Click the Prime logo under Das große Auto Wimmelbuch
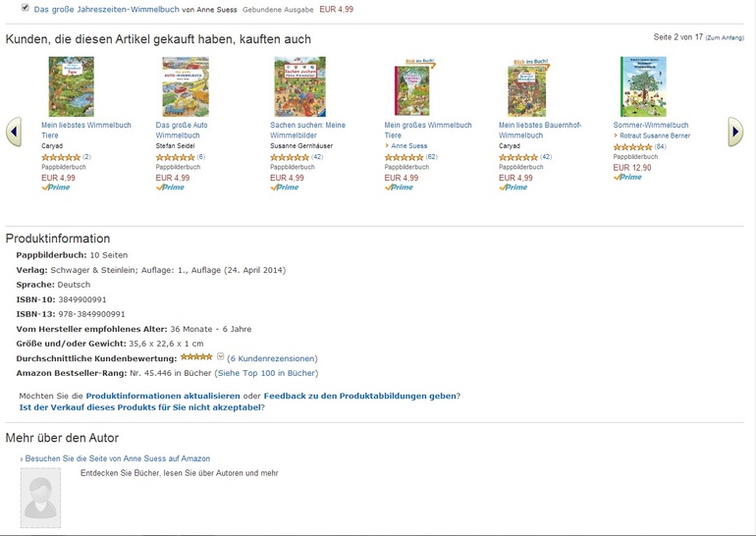 coord(170,188)
